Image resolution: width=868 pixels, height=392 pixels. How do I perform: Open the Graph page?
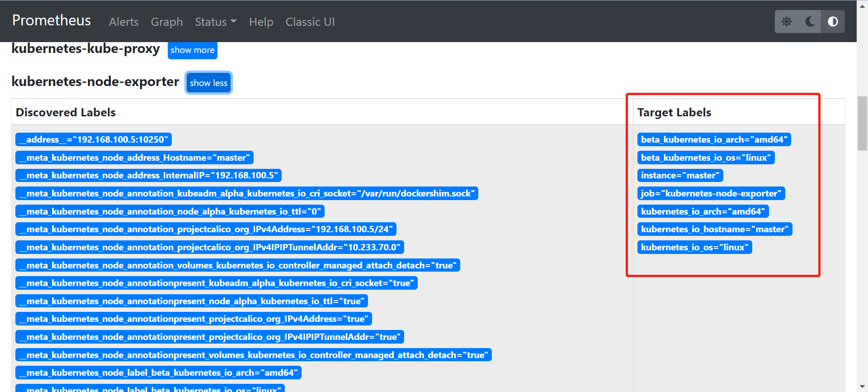click(x=167, y=22)
